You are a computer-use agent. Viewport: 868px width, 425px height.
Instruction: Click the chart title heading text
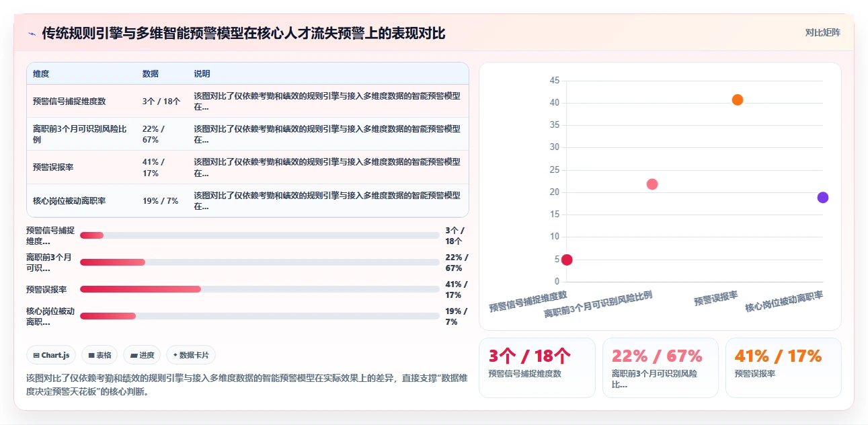243,34
